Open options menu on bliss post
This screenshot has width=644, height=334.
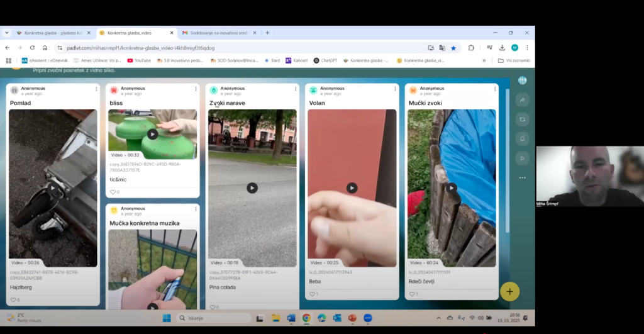point(196,89)
